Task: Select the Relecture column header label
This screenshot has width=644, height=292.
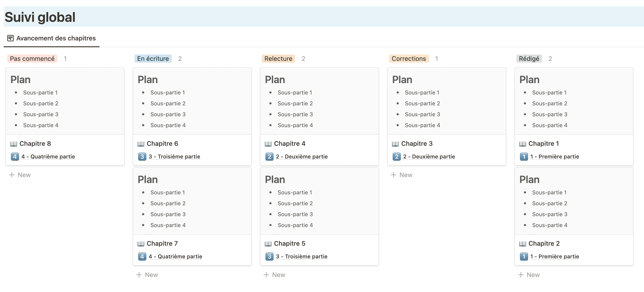Action: (x=278, y=59)
